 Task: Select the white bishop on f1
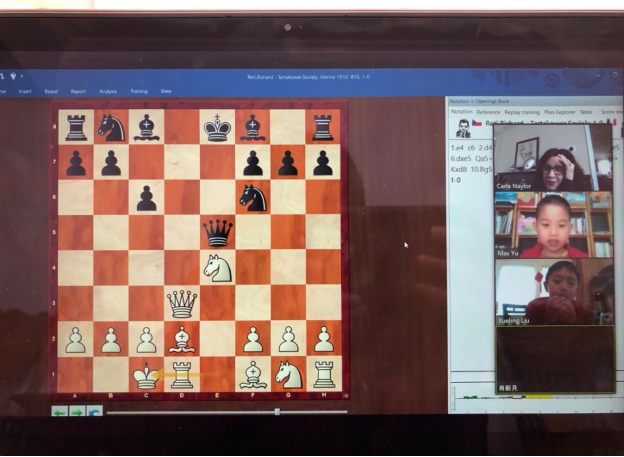253,375
